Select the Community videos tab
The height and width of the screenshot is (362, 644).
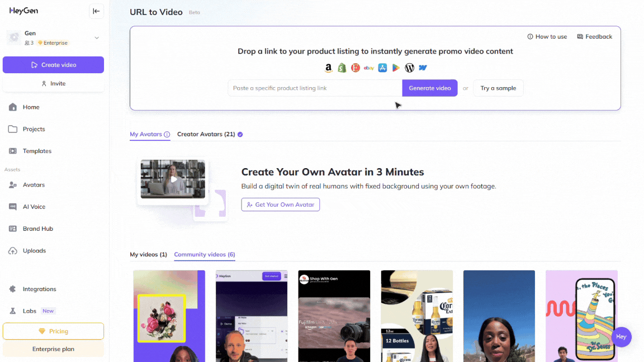205,255
